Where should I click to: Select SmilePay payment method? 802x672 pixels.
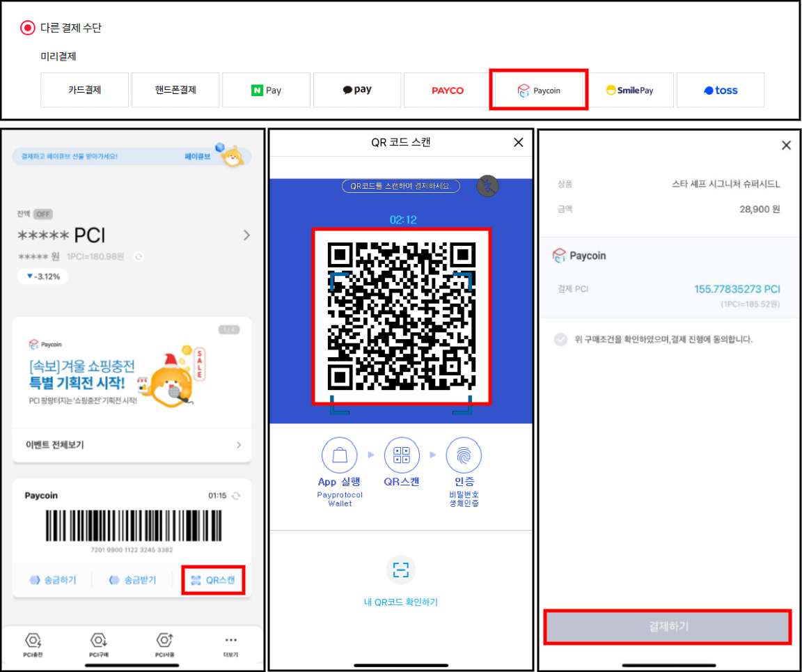click(629, 90)
